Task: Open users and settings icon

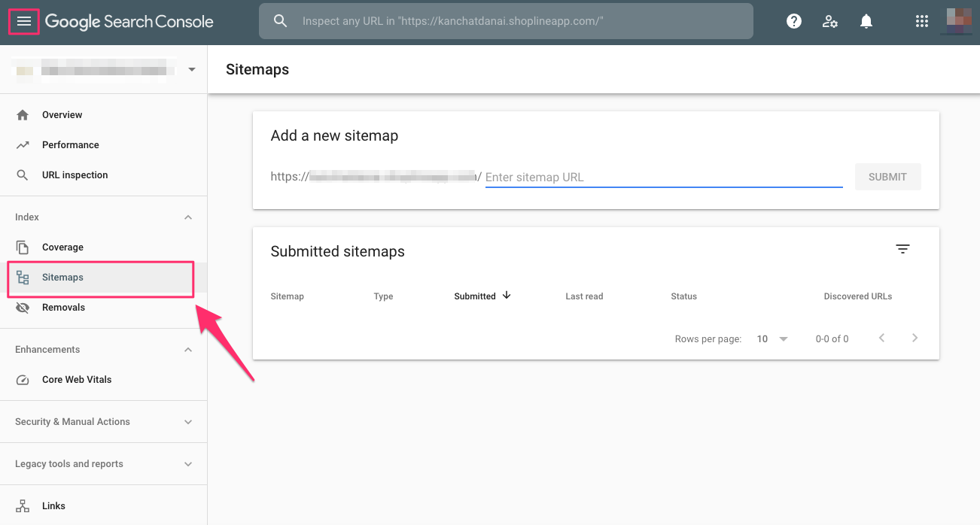Action: pos(830,22)
